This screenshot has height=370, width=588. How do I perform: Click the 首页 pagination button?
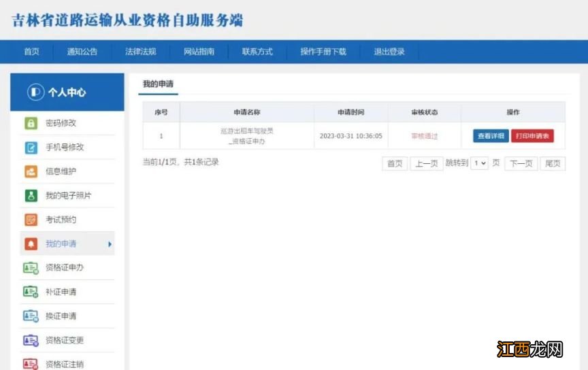pos(395,163)
